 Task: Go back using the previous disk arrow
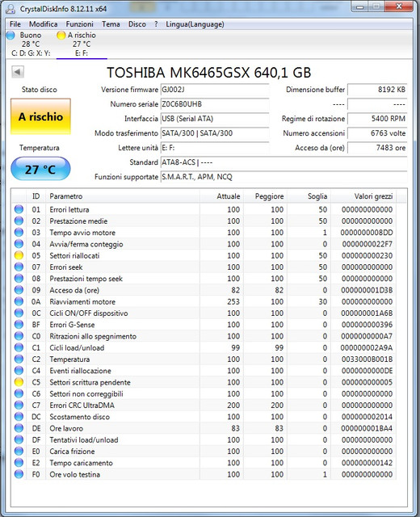coord(18,72)
